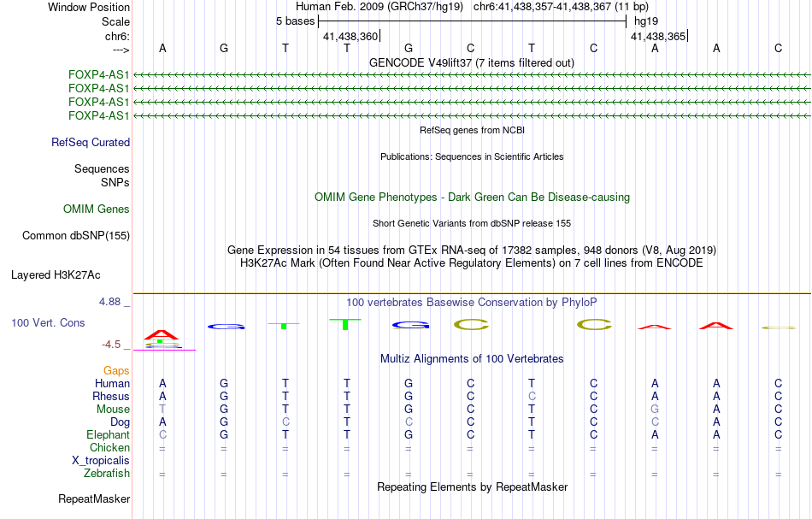Click the 4.88 PhyloP upper scale value

pos(109,302)
